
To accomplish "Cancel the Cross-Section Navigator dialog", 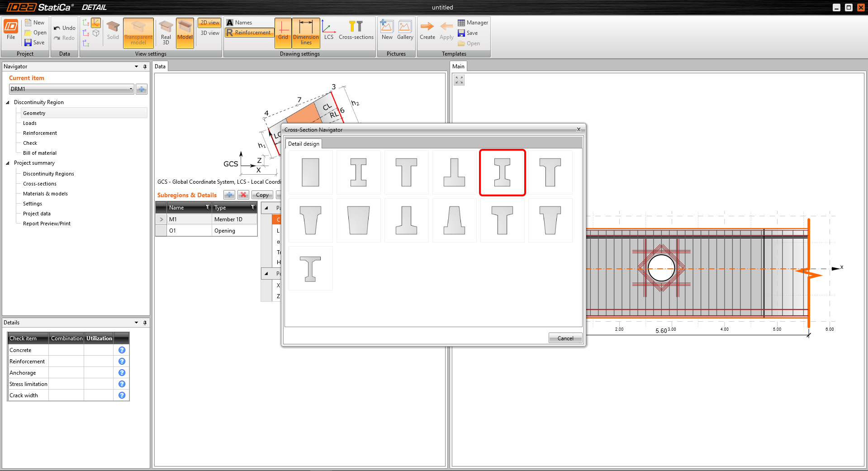I will click(x=565, y=338).
